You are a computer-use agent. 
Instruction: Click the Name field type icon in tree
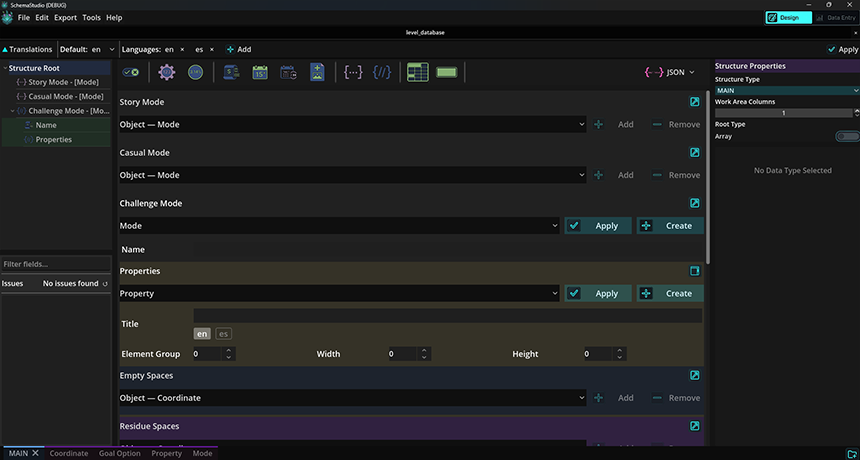click(29, 125)
